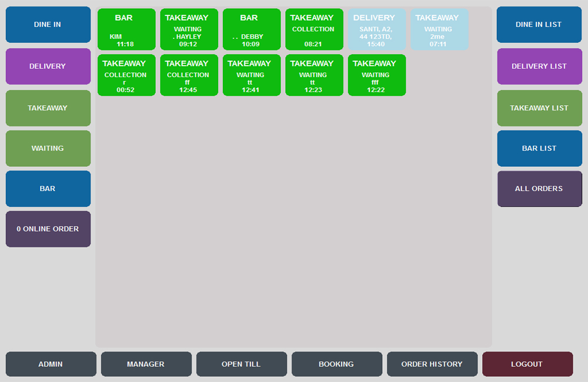
Task: Open the ADMIN section
Action: pyautogui.click(x=51, y=364)
